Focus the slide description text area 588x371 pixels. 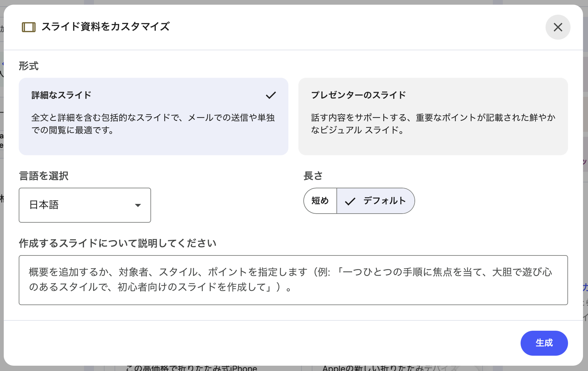[x=293, y=280]
